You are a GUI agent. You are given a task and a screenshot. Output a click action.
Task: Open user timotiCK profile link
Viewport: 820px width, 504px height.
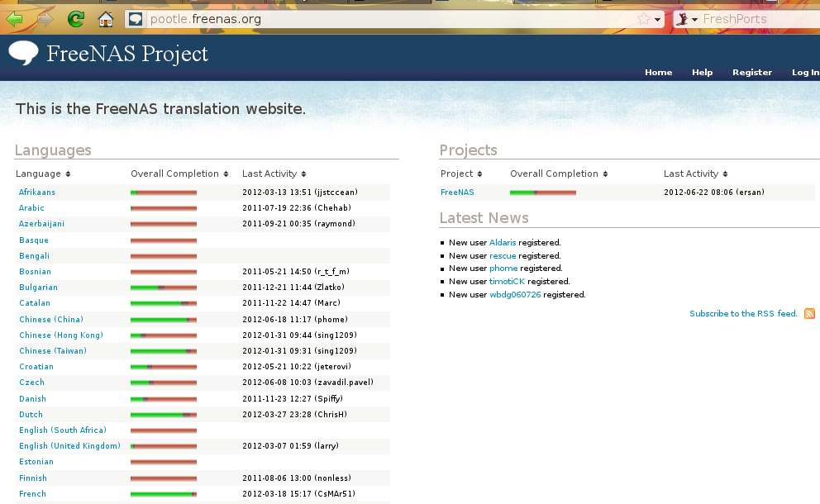pos(507,281)
